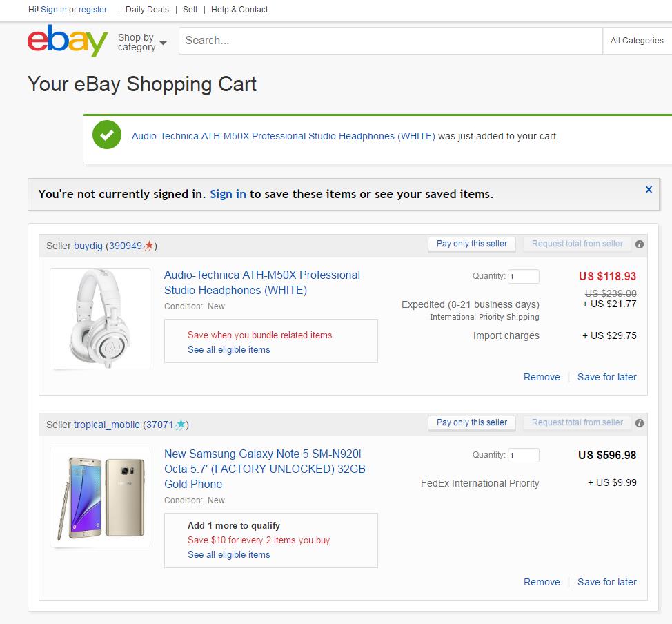Click Pay only this seller for buydig

[x=471, y=244]
